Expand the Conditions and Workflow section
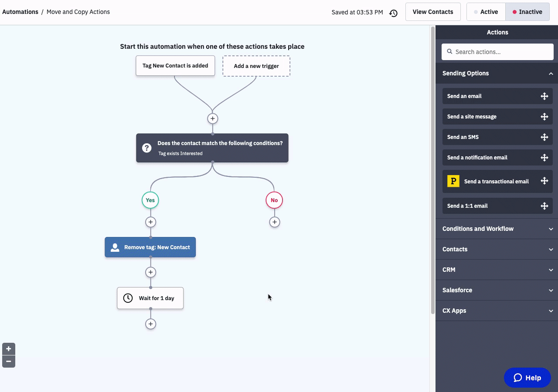The height and width of the screenshot is (392, 558). pos(497,229)
